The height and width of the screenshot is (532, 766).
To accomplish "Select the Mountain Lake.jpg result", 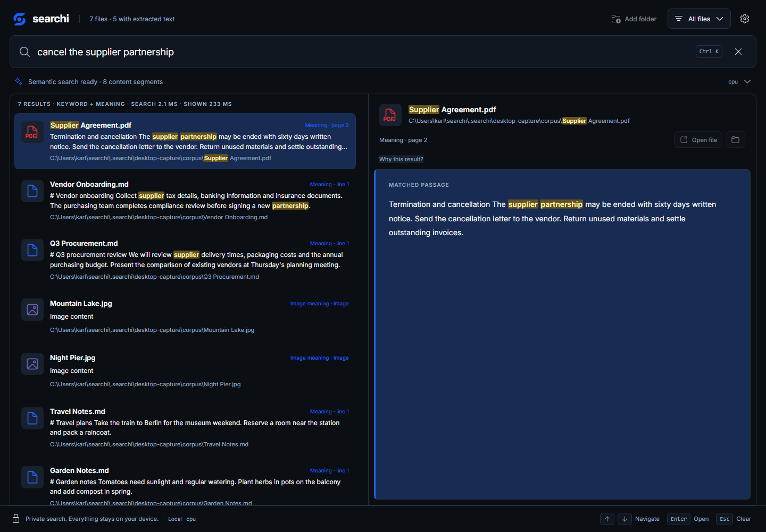I will click(185, 317).
